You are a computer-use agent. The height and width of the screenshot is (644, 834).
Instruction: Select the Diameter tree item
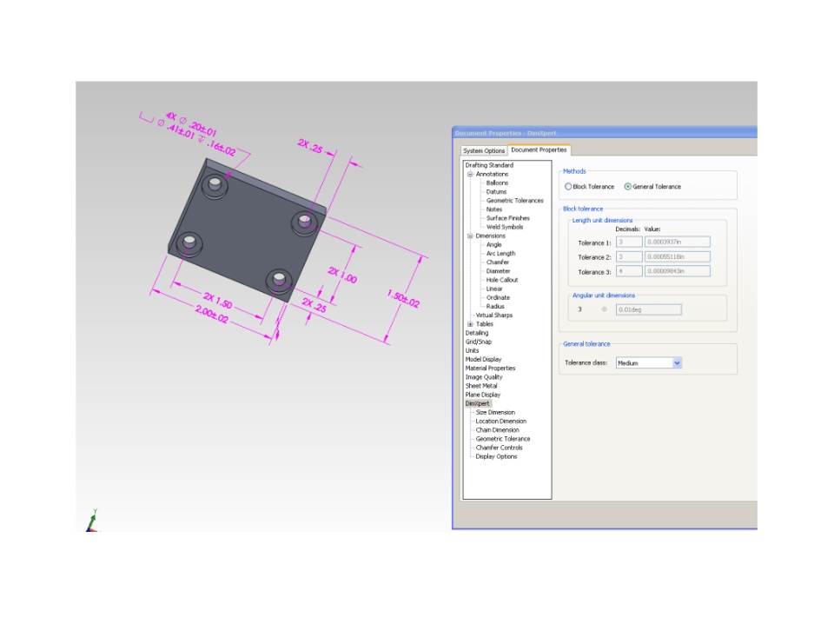(499, 271)
